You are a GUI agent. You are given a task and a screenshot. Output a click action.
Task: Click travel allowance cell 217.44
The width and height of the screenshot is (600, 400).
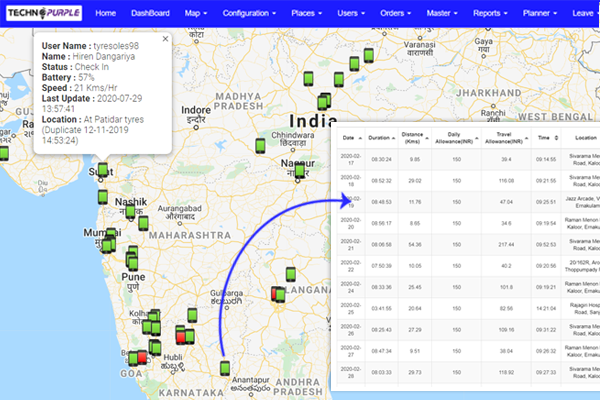click(x=506, y=244)
